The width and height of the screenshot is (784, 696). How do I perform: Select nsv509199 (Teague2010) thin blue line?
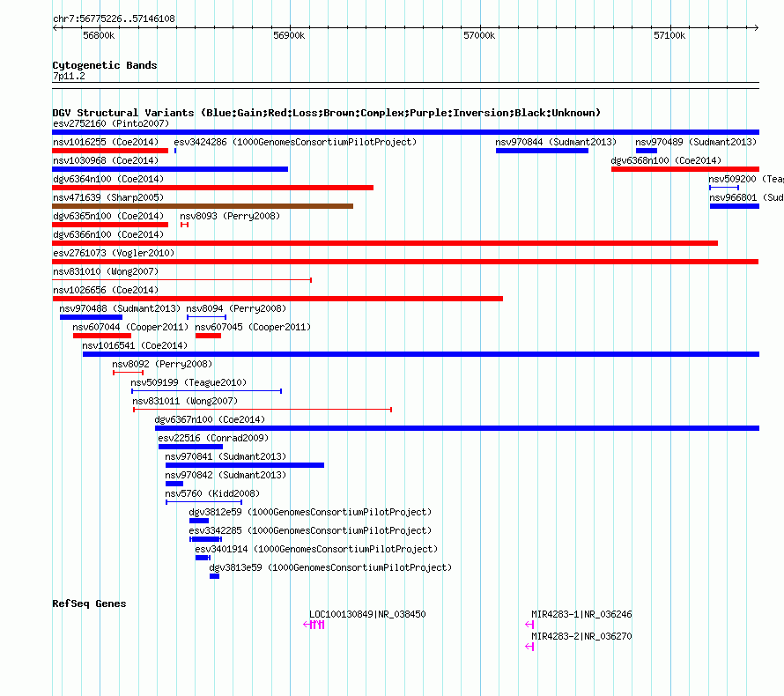coord(206,391)
